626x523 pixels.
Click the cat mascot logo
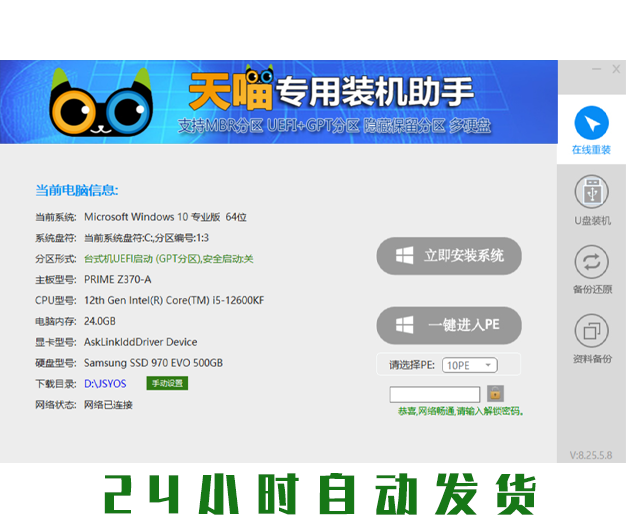click(101, 103)
